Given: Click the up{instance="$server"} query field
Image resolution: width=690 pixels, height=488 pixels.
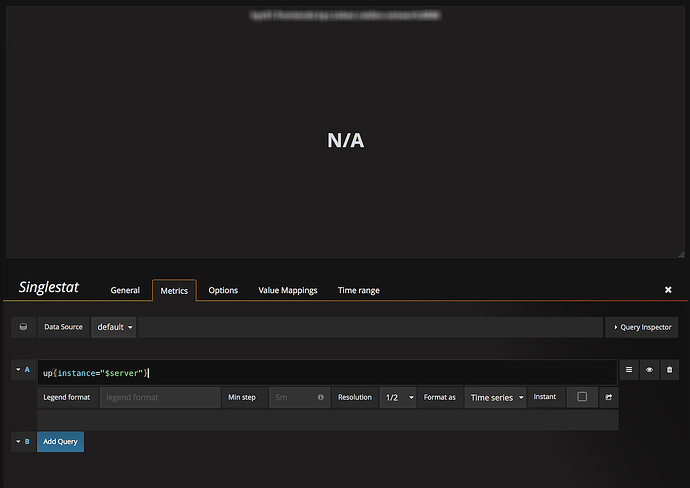Looking at the screenshot, I should coord(327,373).
